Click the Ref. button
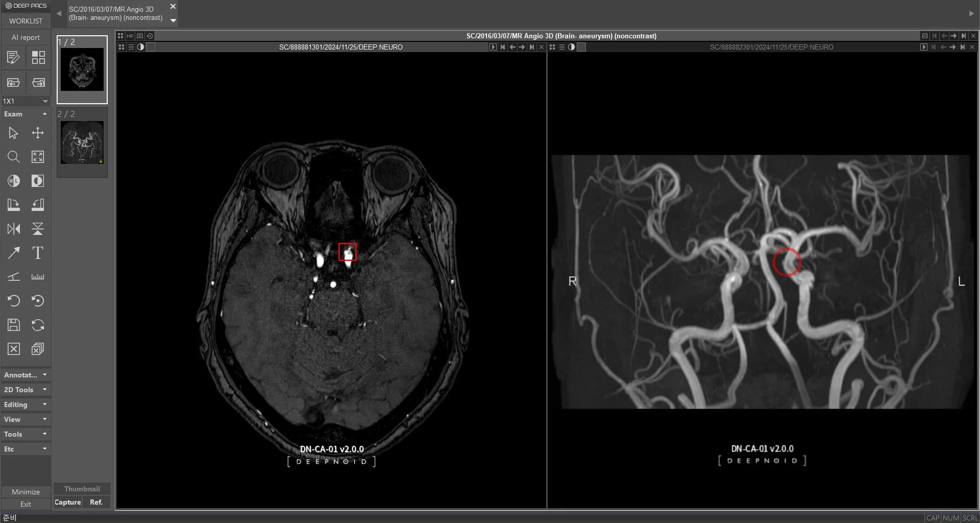The width and height of the screenshot is (980, 523). tap(96, 502)
